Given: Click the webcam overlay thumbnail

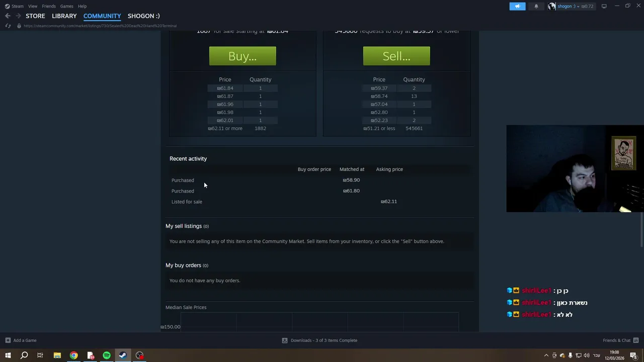Looking at the screenshot, I should pos(575,169).
